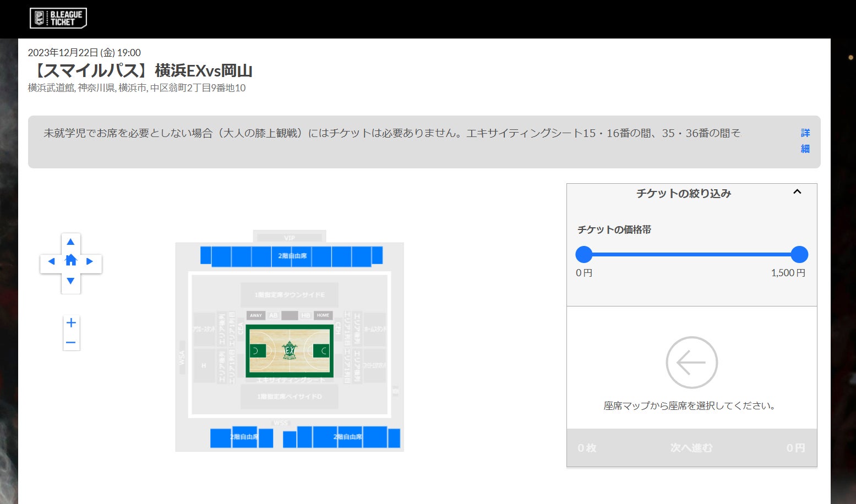The height and width of the screenshot is (504, 856).
Task: Click the 次へ進む button
Action: point(691,448)
